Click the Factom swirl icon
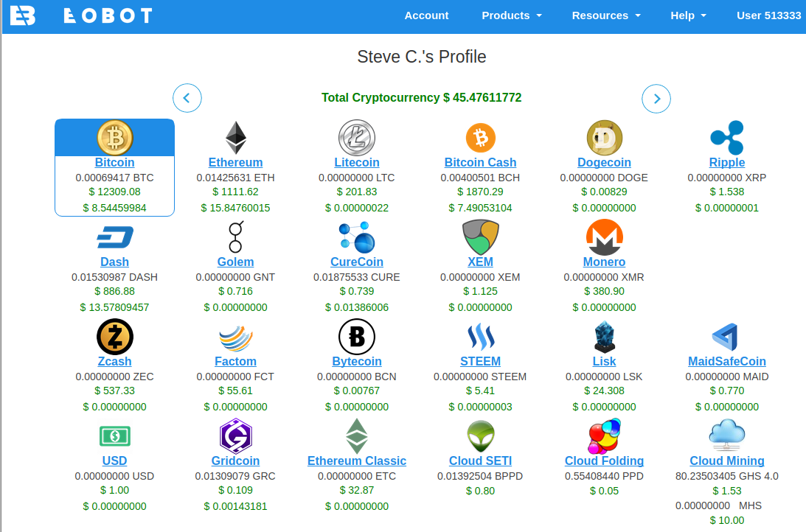Image resolution: width=806 pixels, height=532 pixels. (x=235, y=338)
